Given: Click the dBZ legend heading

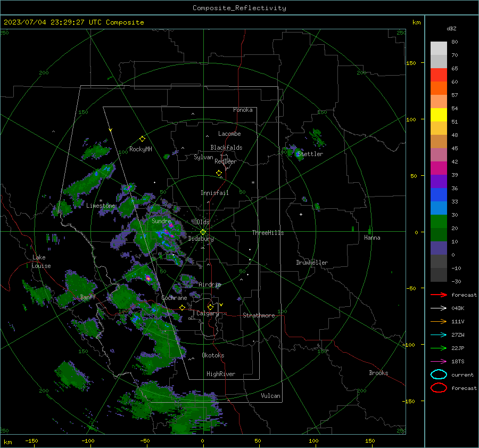Looking at the screenshot, I should click(x=451, y=28).
